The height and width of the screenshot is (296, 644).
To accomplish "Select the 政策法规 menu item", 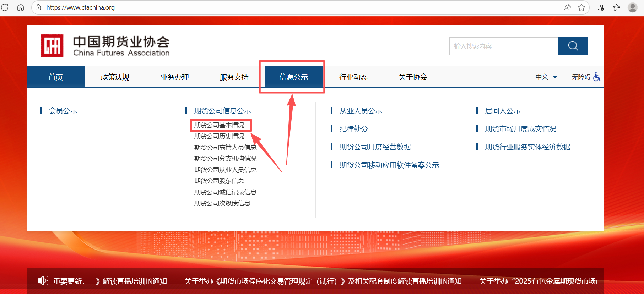I will [115, 77].
